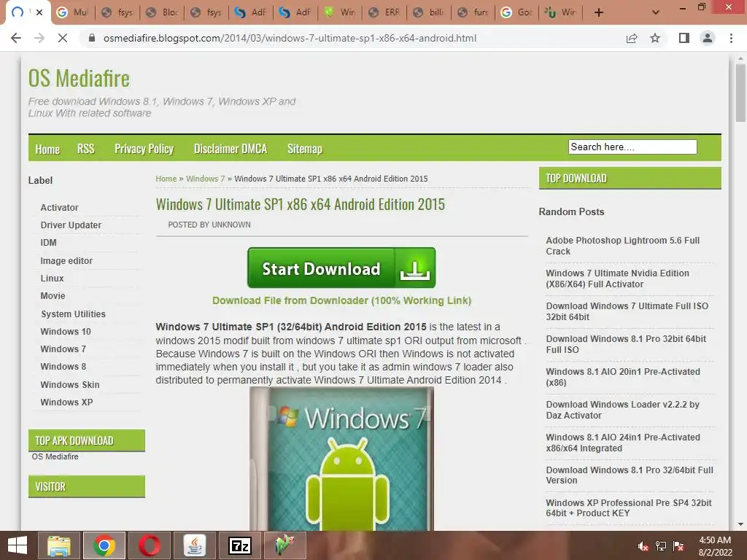Open the Driver Updater label
Viewport: 747px width, 560px height.
tap(71, 225)
